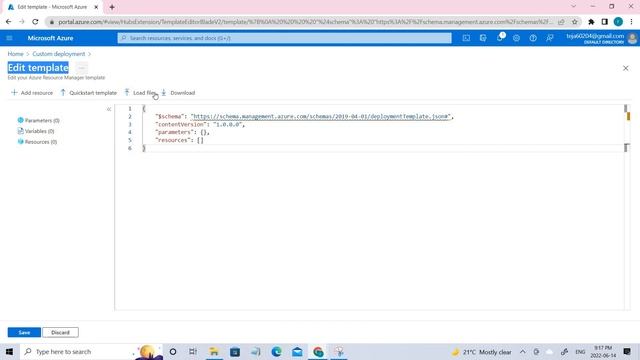
Task: Open a new browser tab
Action: coord(112,7)
